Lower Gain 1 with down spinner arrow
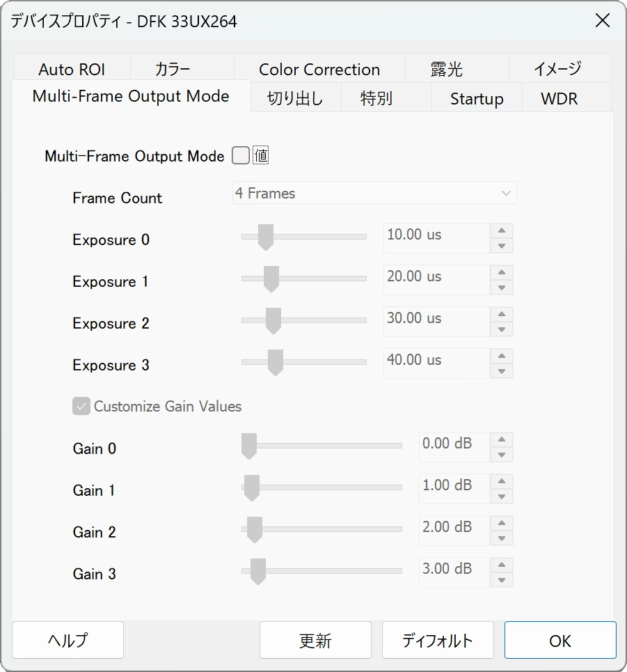Viewport: 627px width, 672px height. [x=501, y=497]
